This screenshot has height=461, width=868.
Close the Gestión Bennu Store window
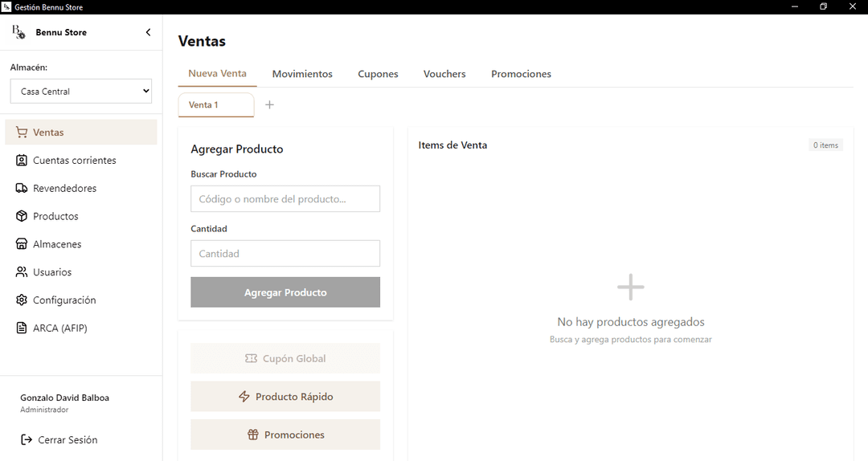[853, 6]
